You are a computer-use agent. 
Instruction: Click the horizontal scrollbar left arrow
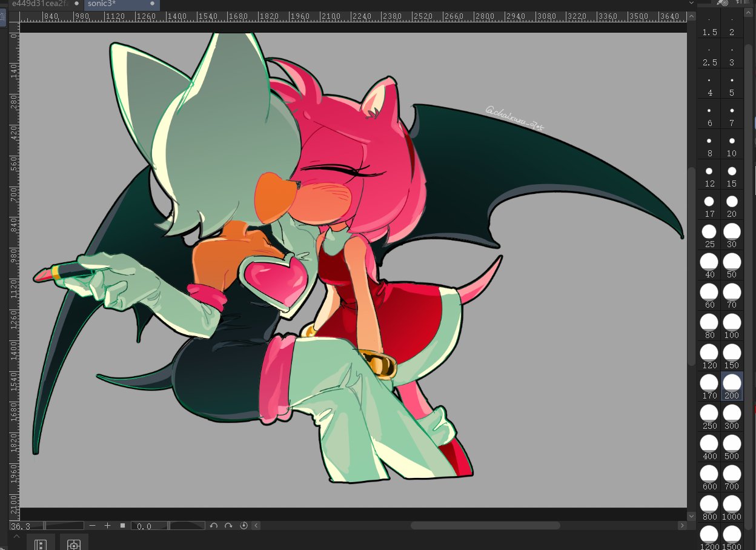(256, 526)
